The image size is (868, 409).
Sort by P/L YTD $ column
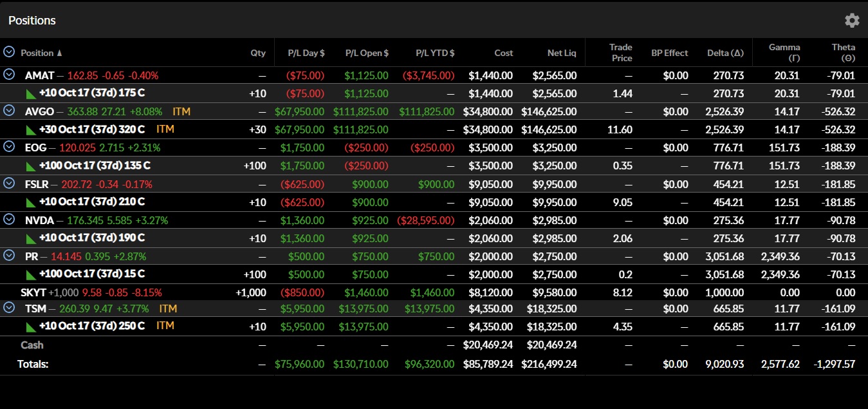click(435, 53)
